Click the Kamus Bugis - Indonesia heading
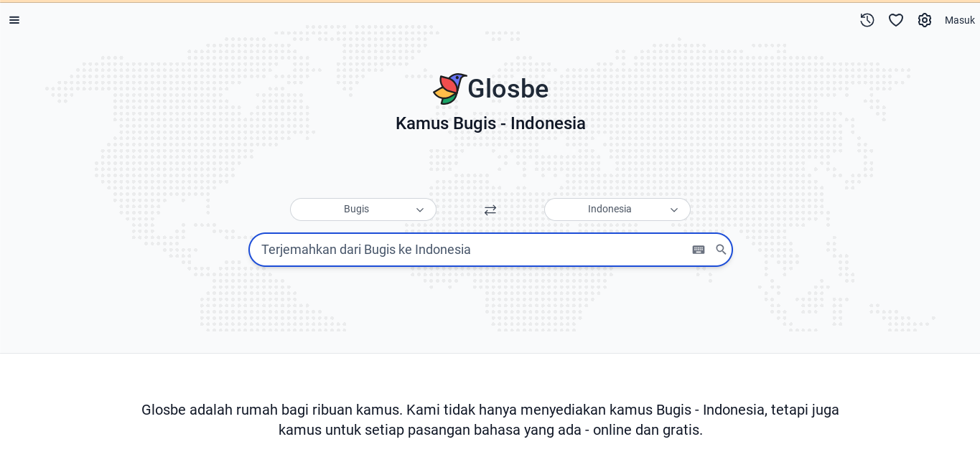Image resolution: width=980 pixels, height=457 pixels. pyautogui.click(x=490, y=123)
